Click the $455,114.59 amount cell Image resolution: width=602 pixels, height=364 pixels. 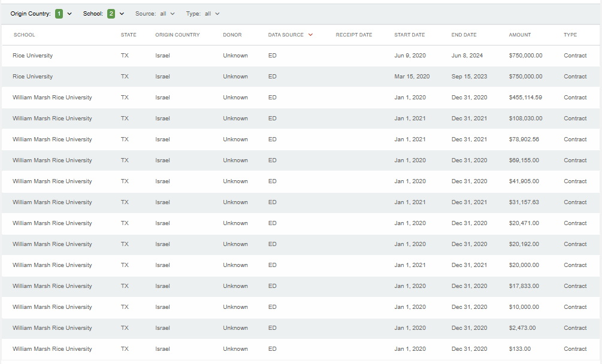pyautogui.click(x=525, y=98)
